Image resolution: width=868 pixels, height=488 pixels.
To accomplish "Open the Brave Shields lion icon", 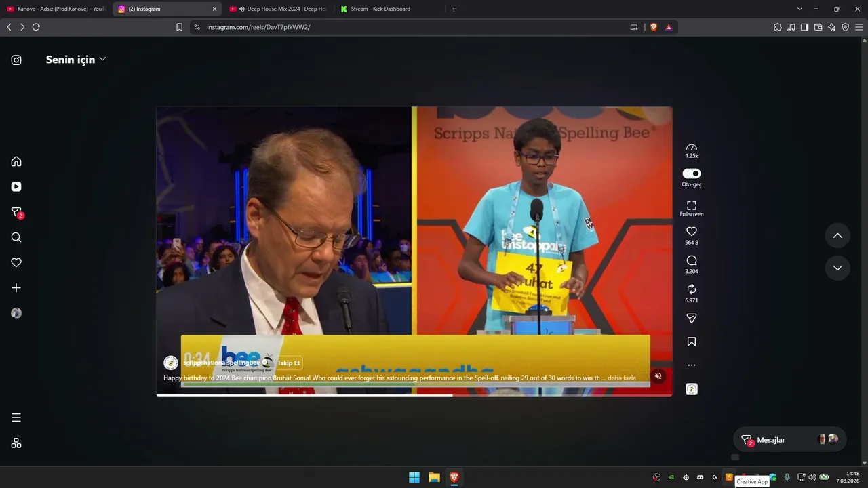I will point(654,27).
